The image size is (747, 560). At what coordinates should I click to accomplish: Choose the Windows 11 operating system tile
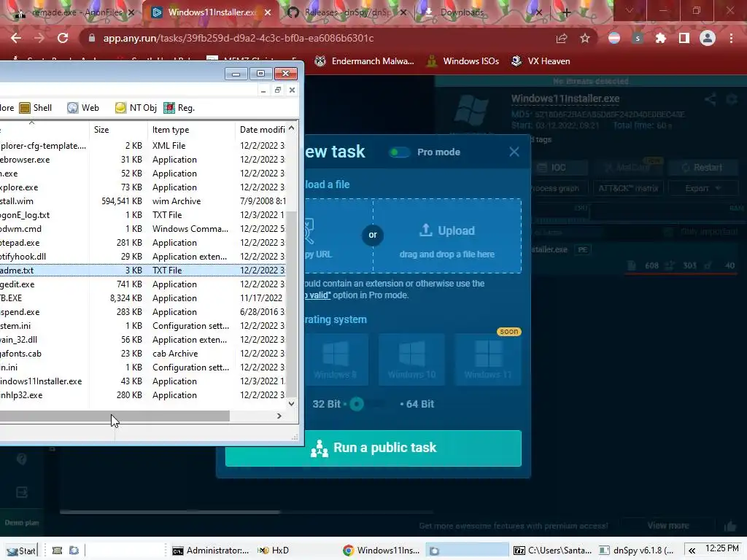pyautogui.click(x=488, y=359)
